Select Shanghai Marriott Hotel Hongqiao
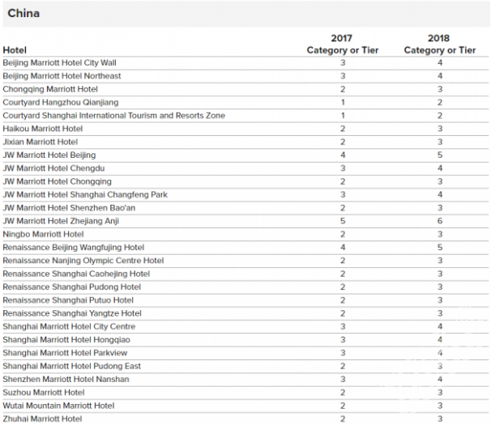Screen dimensions: 504x425 [66, 339]
